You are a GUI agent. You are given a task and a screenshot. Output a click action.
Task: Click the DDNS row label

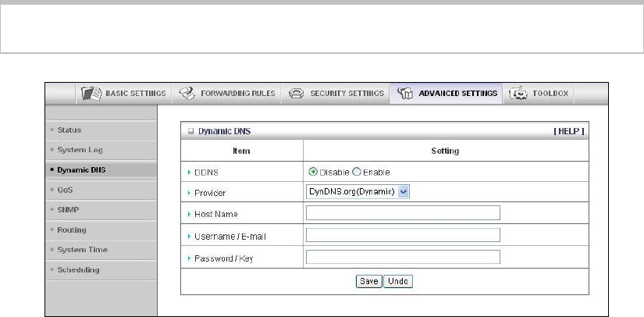pos(206,173)
